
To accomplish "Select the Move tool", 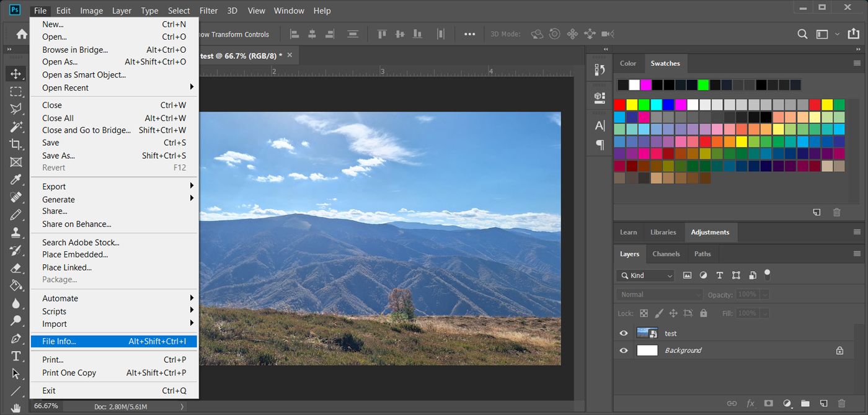I will click(16, 73).
